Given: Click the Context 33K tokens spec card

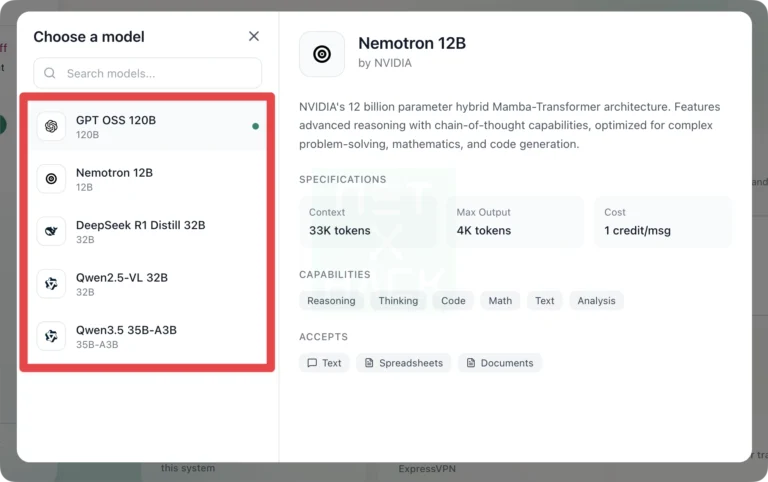Looking at the screenshot, I should 367,221.
